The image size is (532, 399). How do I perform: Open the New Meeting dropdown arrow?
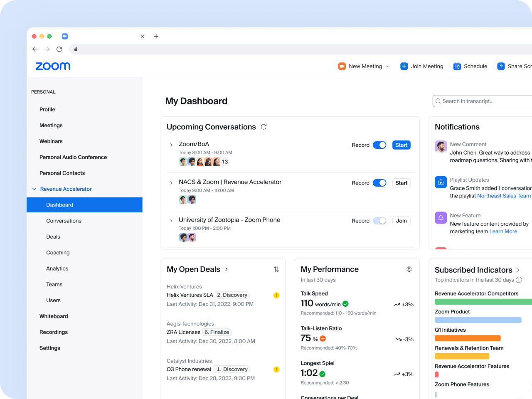coord(387,66)
